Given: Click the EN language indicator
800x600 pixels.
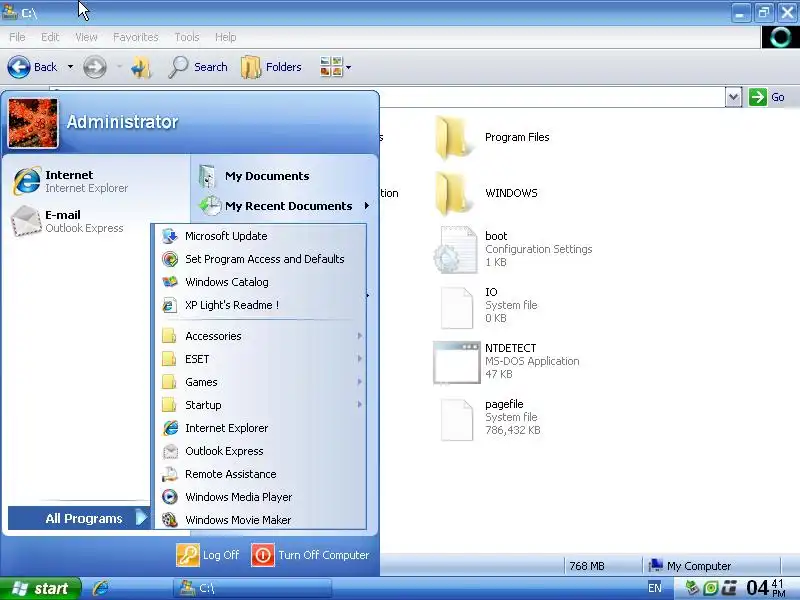Looking at the screenshot, I should [x=655, y=588].
